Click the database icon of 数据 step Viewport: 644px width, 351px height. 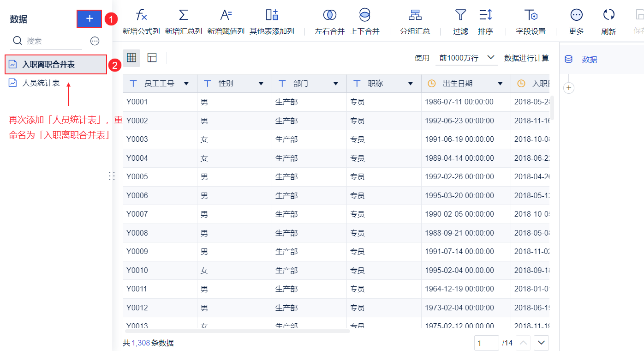[x=569, y=59]
